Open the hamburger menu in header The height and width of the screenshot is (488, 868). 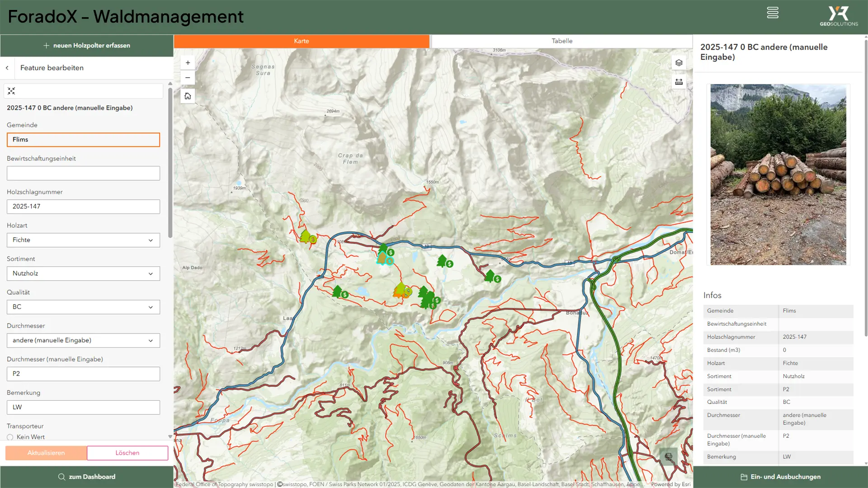point(773,13)
